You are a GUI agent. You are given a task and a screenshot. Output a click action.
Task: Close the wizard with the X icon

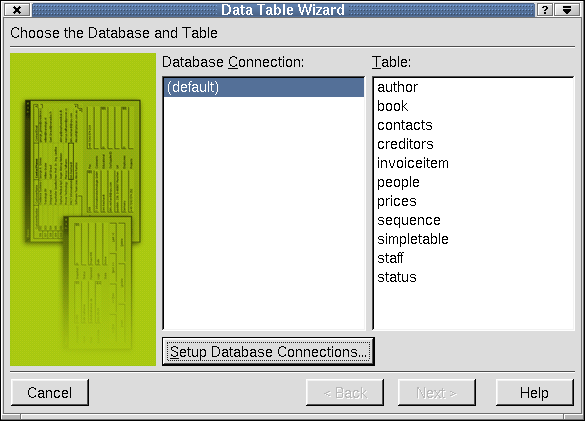pyautogui.click(x=17, y=10)
